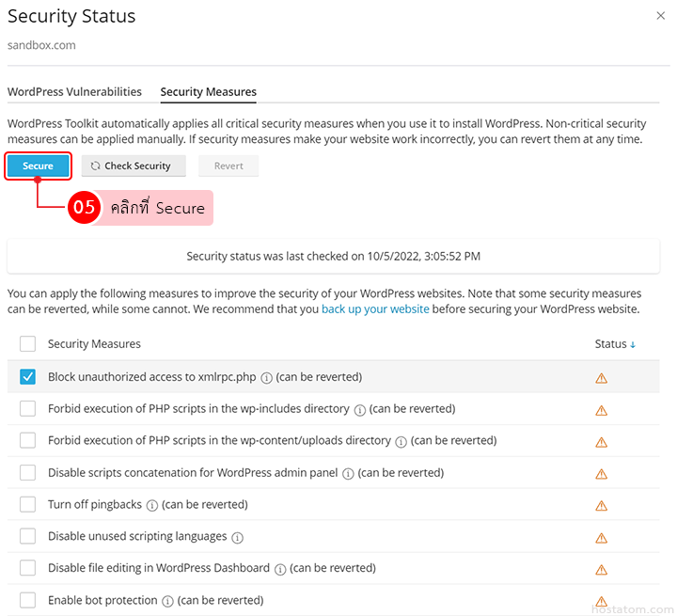Click info icon next to Turn off pingbacks
The image size is (677, 616).
pyautogui.click(x=150, y=505)
